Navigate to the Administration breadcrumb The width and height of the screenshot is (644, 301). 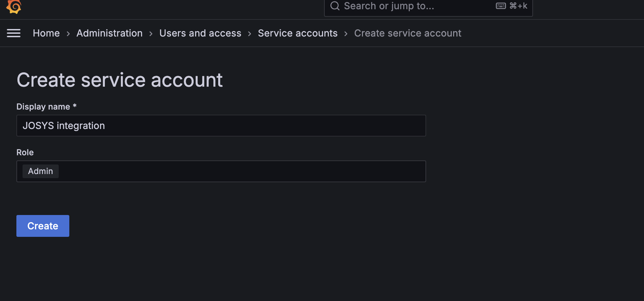tap(109, 33)
